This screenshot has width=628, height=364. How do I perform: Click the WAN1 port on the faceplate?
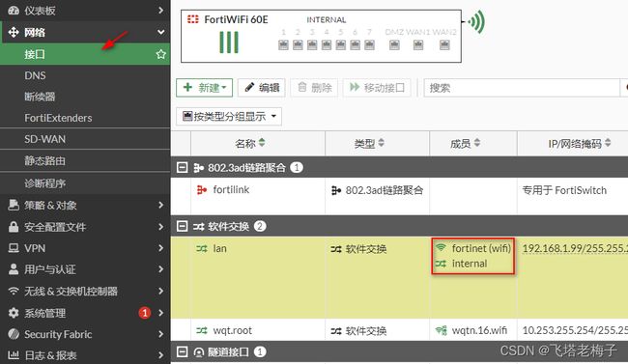click(x=418, y=44)
